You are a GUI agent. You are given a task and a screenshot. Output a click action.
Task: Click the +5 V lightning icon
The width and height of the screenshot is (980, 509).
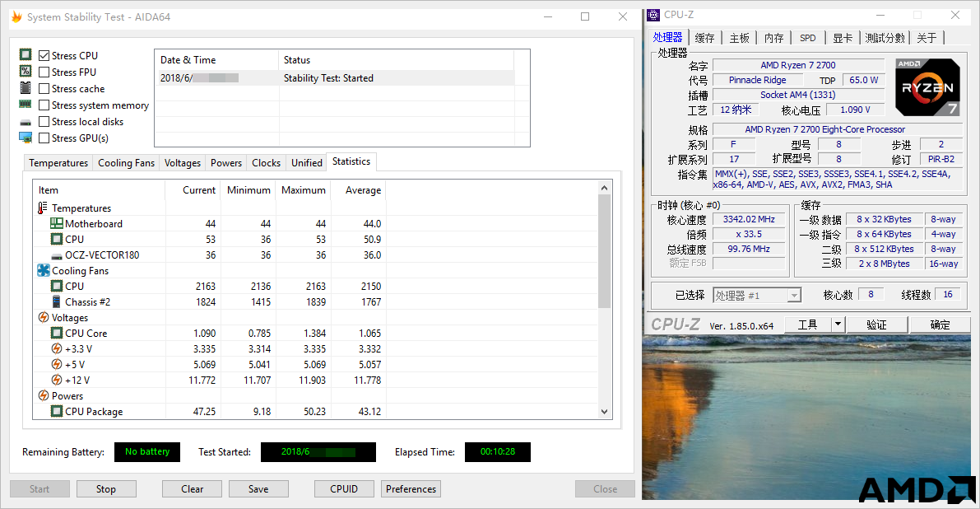tap(56, 364)
